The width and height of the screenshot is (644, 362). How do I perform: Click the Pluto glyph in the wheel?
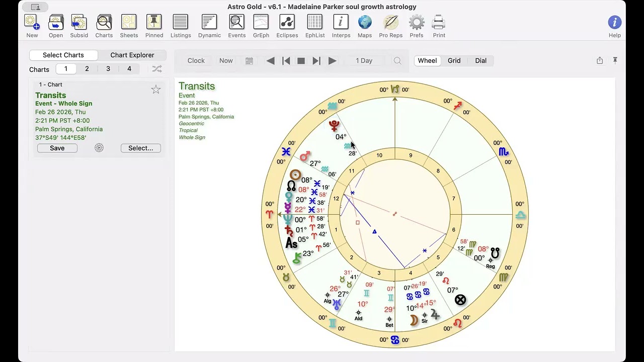(x=335, y=125)
